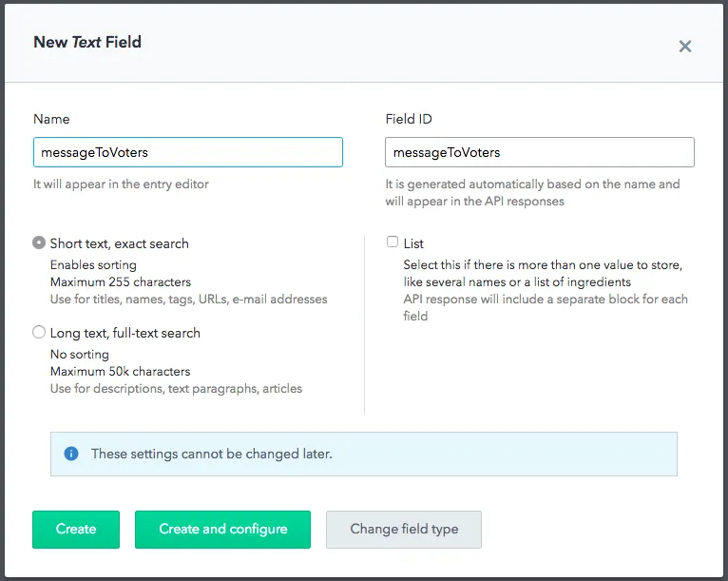Screen dimensions: 728x581
Task: Click the blue info icon in the notice
Action: (x=71, y=454)
